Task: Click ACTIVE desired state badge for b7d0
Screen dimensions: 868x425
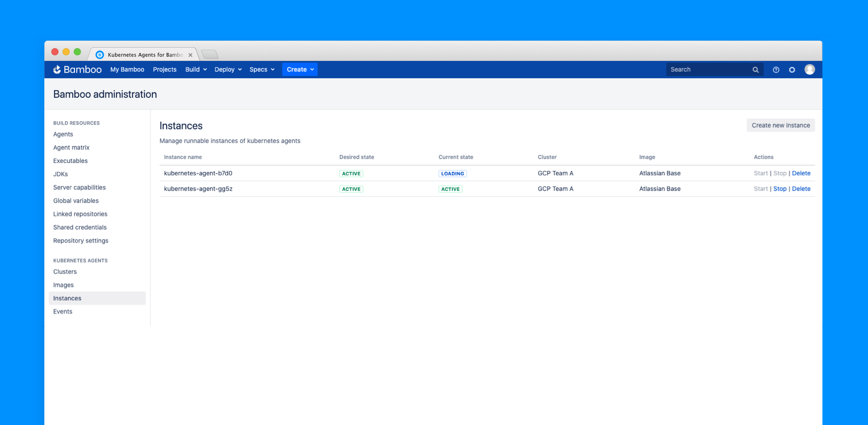Action: click(x=351, y=173)
